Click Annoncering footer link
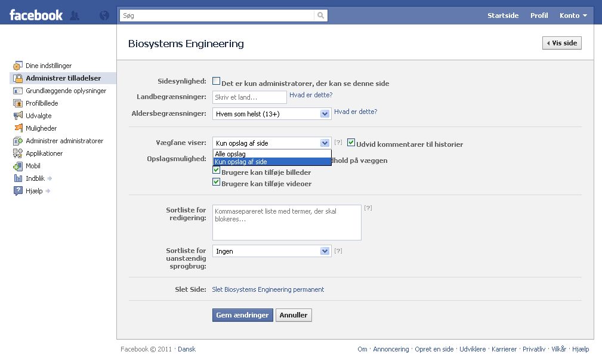This screenshot has height=364, width=602. pos(391,349)
